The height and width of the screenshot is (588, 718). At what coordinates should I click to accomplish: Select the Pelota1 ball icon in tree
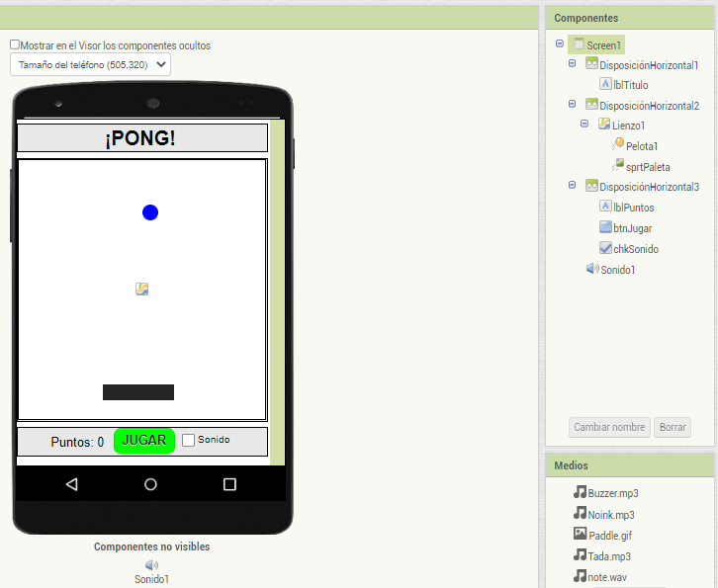(x=618, y=145)
